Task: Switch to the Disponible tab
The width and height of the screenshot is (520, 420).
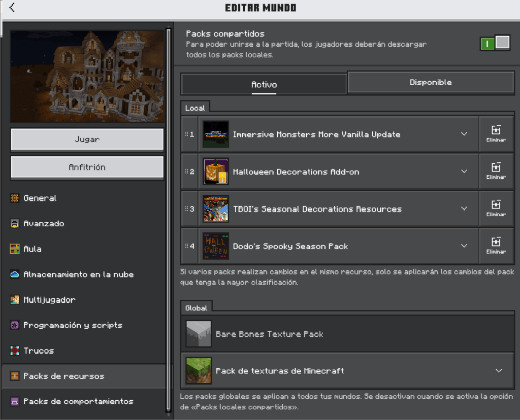Action: [431, 82]
